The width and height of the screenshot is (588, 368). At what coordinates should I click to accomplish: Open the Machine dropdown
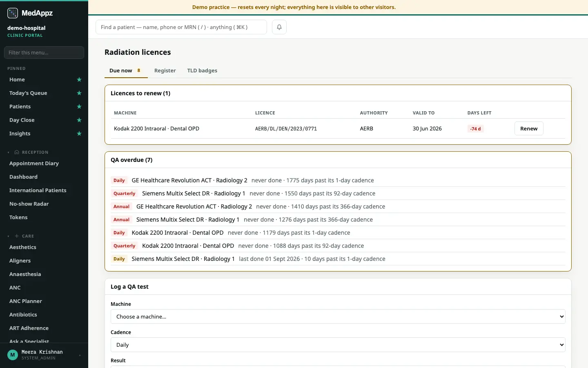point(338,316)
